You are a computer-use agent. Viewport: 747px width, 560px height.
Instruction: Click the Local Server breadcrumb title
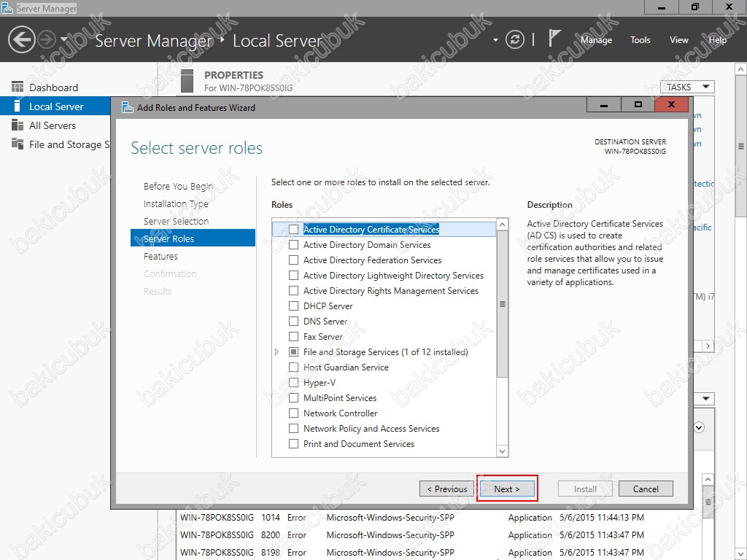277,41
